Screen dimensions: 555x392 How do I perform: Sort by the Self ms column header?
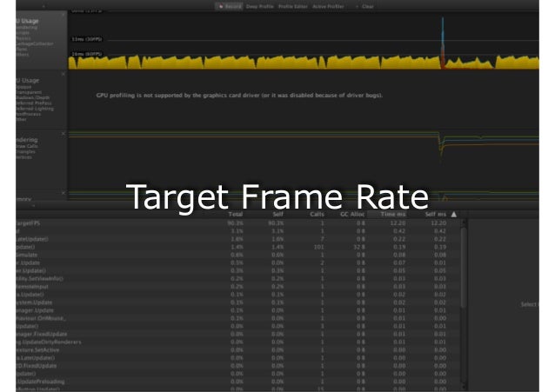pyautogui.click(x=435, y=214)
